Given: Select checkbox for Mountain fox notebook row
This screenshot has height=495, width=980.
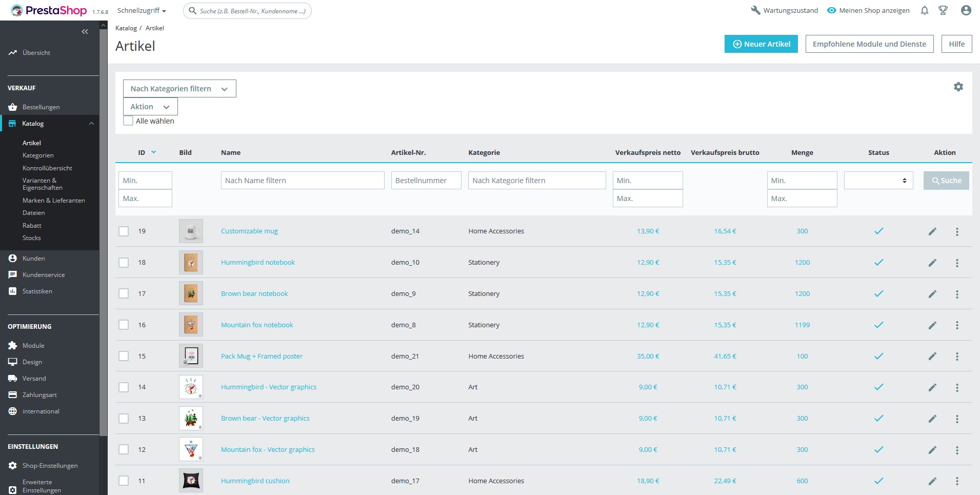Looking at the screenshot, I should [124, 325].
